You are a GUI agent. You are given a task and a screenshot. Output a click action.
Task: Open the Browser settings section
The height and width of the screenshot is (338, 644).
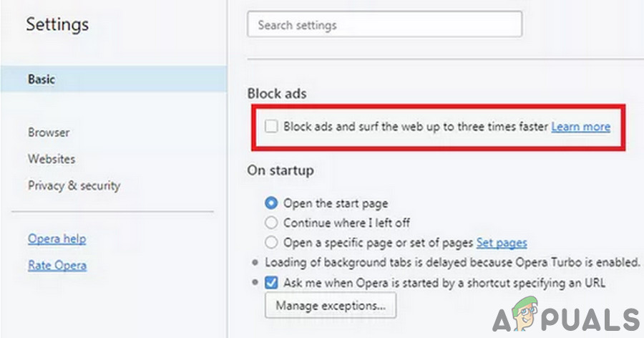[49, 132]
